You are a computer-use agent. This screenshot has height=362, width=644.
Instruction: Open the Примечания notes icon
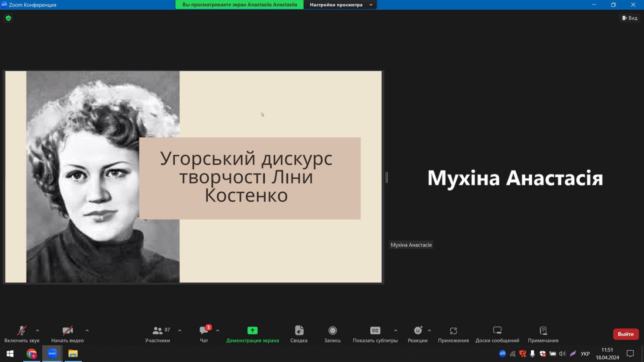pos(543,331)
